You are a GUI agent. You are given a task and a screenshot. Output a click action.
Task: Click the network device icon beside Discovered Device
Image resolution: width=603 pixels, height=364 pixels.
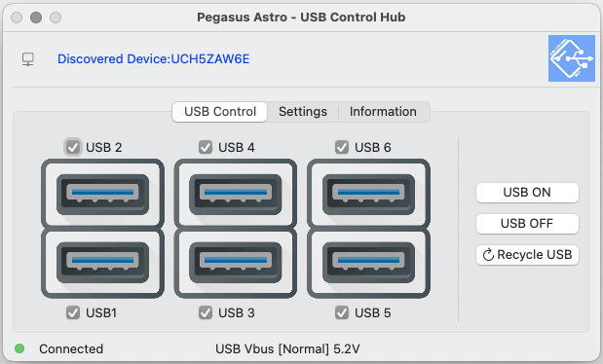[x=27, y=59]
